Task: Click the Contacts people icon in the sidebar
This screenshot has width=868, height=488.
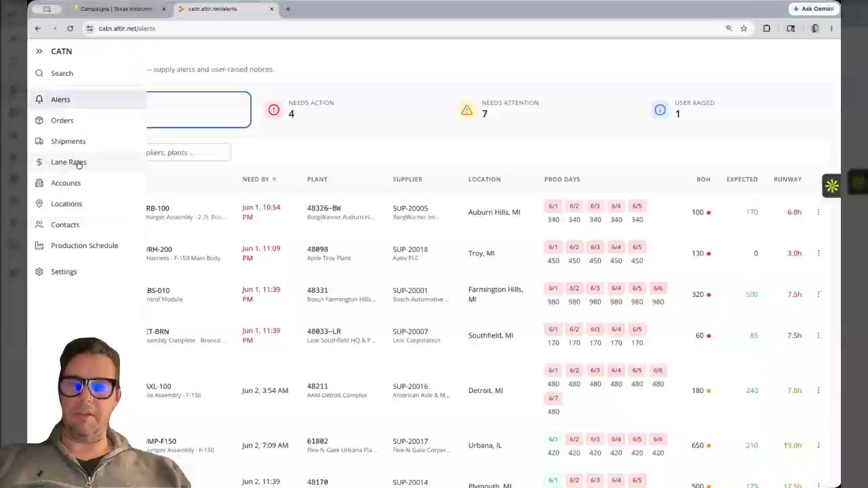Action: point(39,224)
